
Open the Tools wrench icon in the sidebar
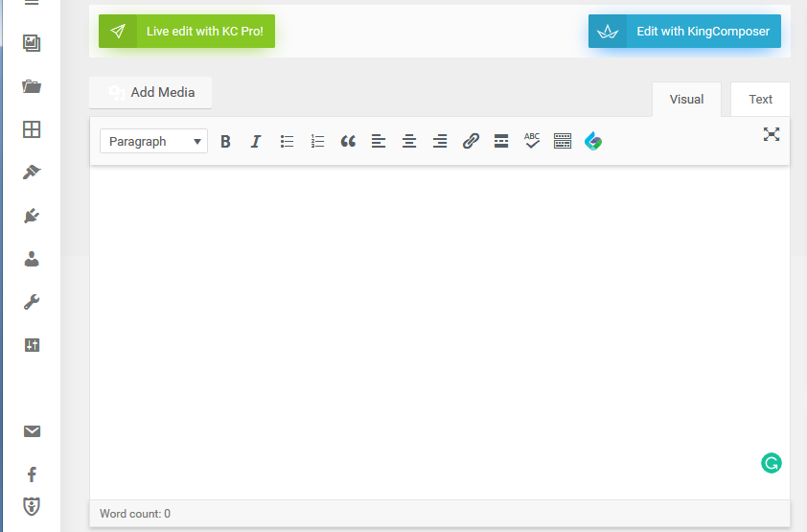(32, 302)
